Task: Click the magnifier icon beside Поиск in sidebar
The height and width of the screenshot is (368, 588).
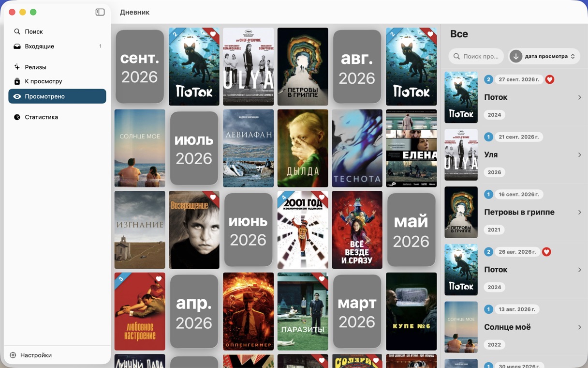Action: coord(17,31)
